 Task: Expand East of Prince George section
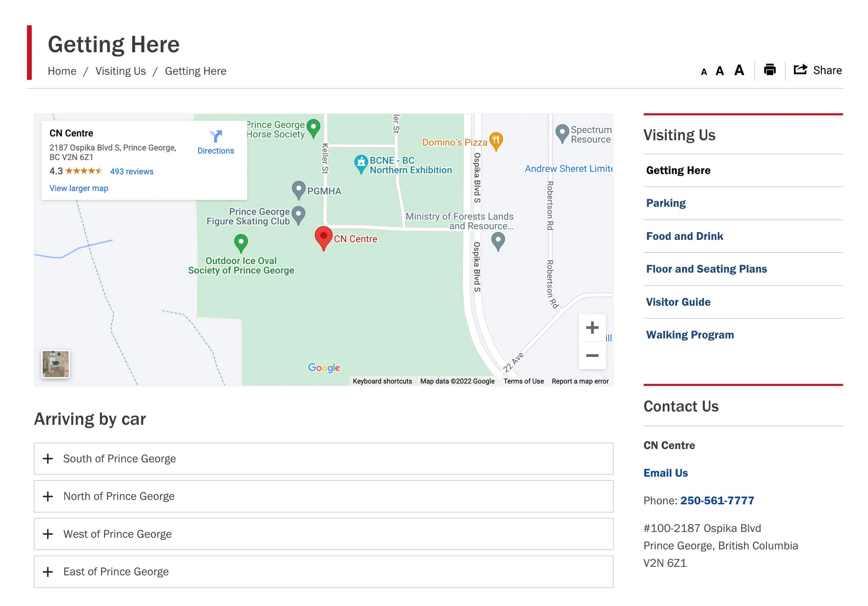323,571
